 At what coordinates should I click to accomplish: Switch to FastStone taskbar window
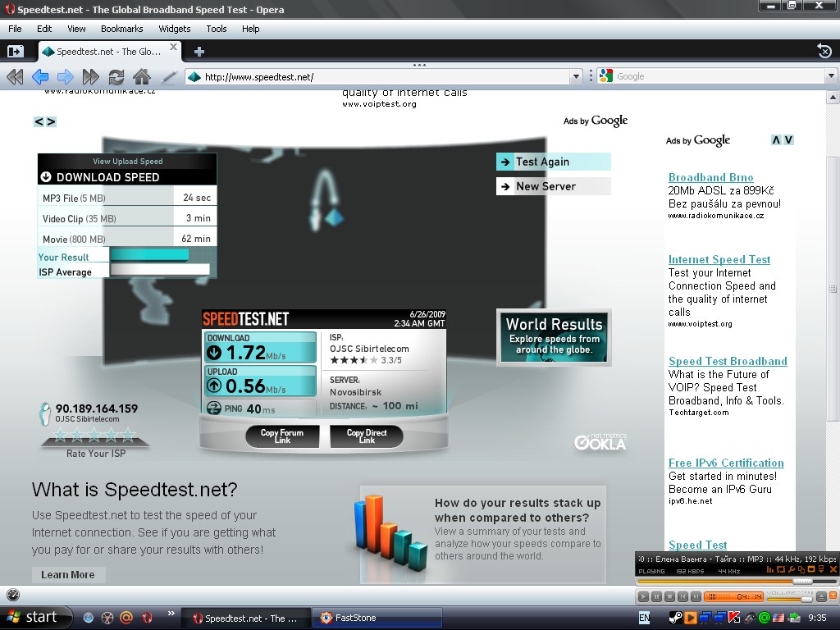[x=377, y=618]
